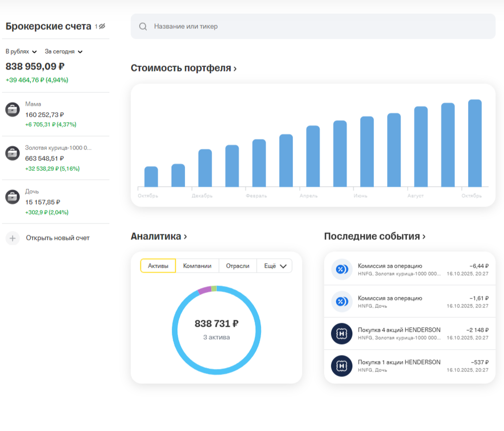
Task: Click the Дочь account briefcase icon
Action: pos(12,197)
